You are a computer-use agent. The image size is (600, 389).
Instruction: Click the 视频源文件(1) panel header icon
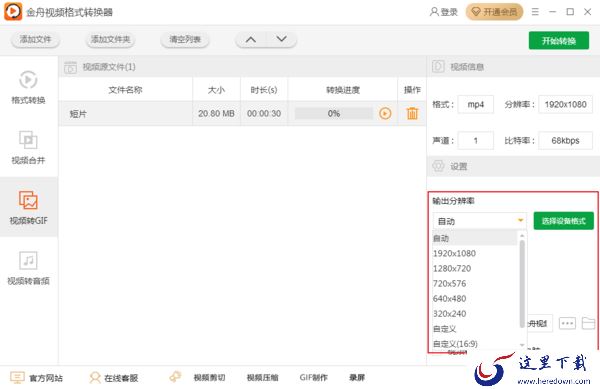[70, 67]
